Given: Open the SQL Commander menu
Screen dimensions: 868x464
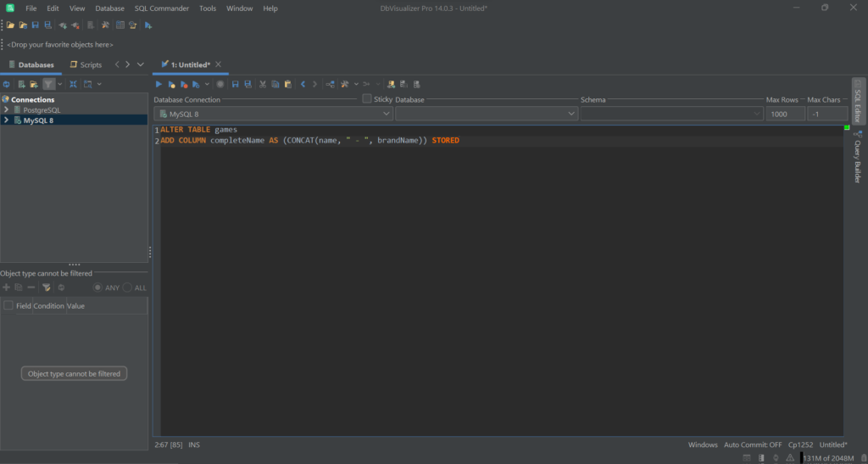Looking at the screenshot, I should point(162,8).
